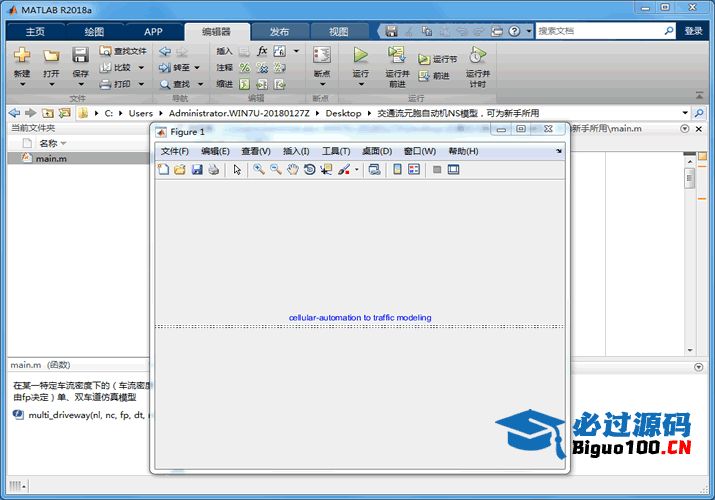Select the Data Cursor tool
715x500 pixels.
click(x=326, y=170)
